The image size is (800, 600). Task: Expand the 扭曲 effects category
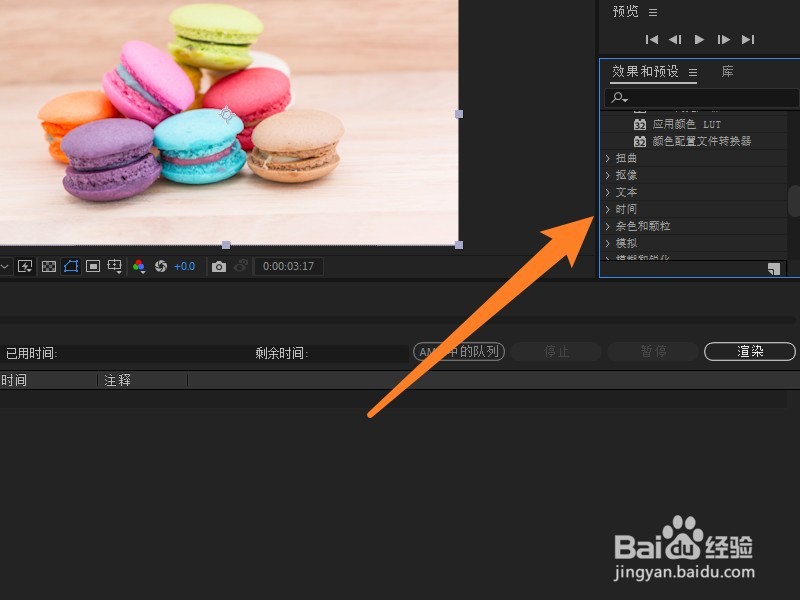pos(608,159)
